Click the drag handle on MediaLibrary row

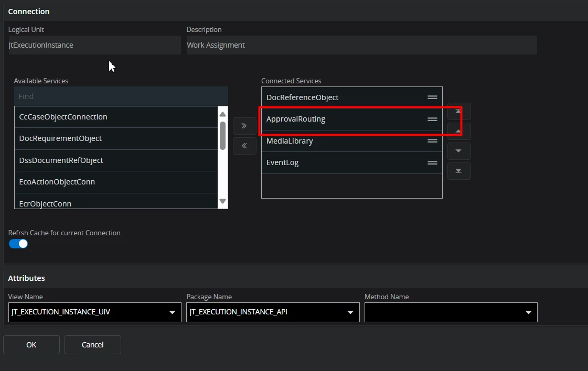[x=432, y=141]
